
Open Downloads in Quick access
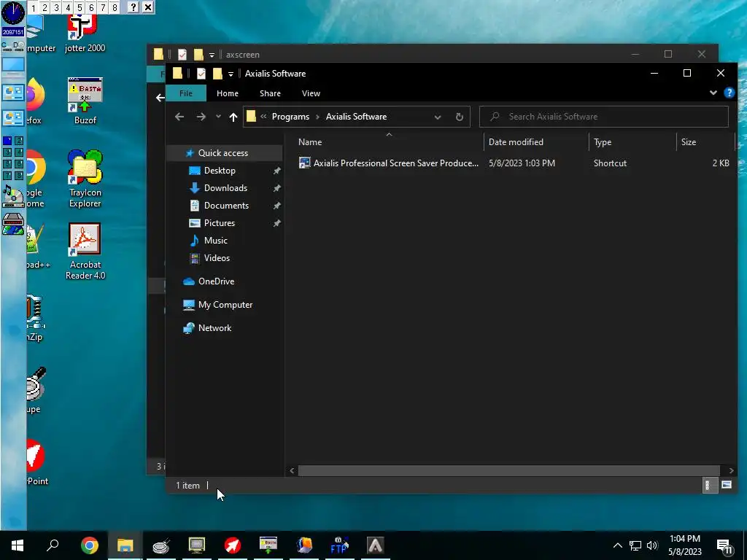224,188
